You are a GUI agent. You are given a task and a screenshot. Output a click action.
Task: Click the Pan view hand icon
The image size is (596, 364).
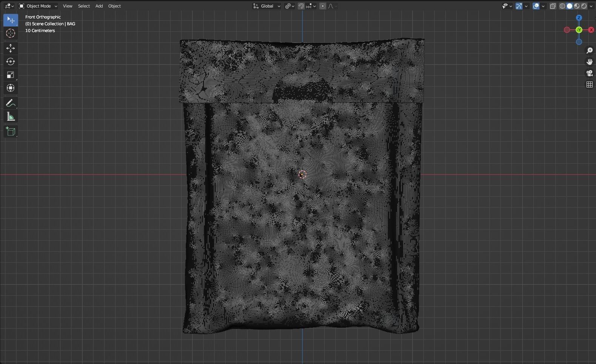coord(590,62)
